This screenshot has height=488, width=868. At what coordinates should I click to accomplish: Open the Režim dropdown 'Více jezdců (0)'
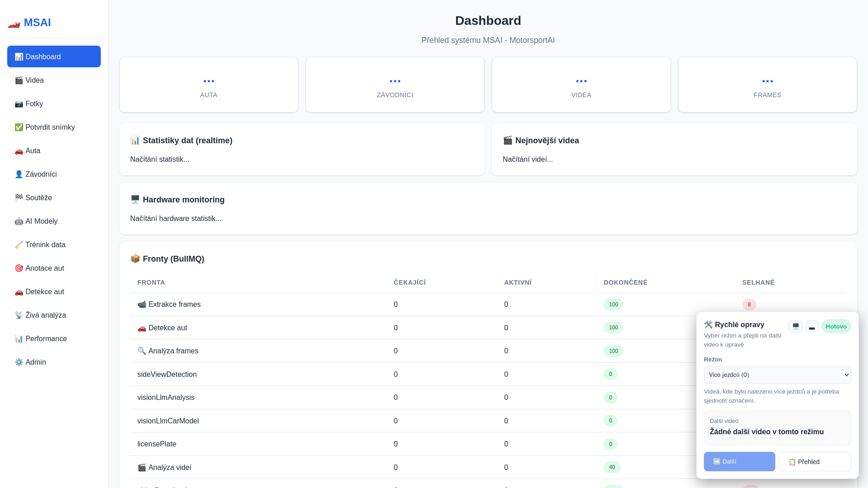coord(777,375)
